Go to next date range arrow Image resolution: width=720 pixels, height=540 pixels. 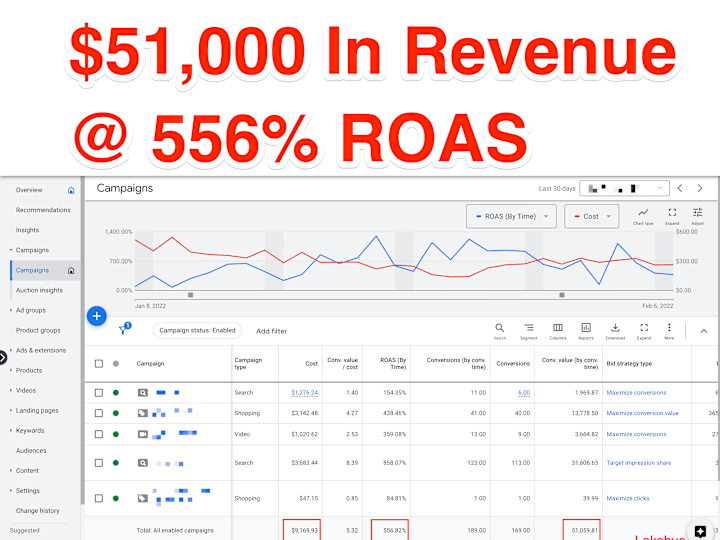click(700, 188)
